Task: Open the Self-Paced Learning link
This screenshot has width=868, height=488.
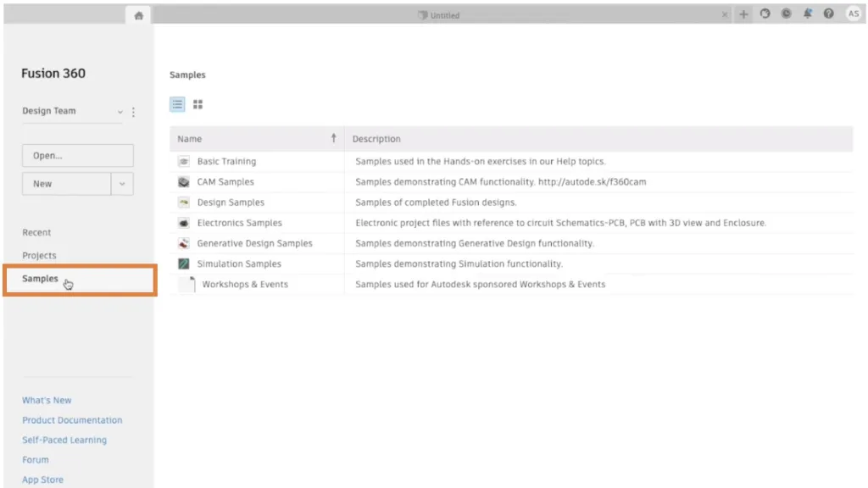Action: click(x=64, y=440)
